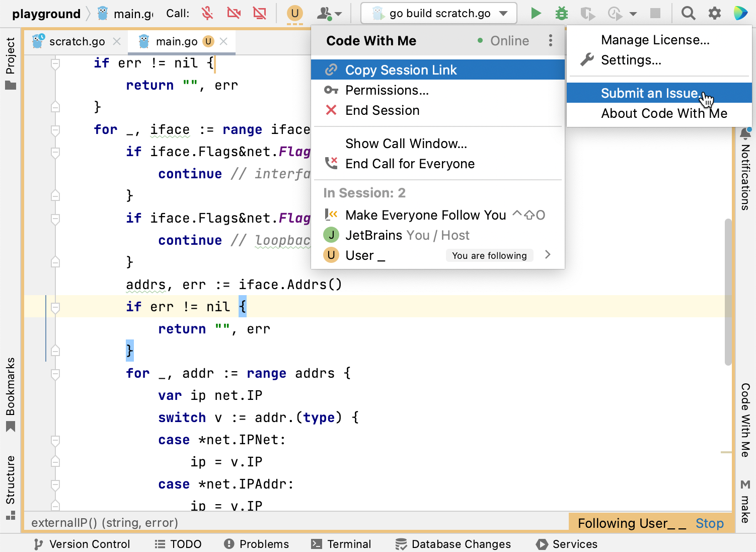Open Permissions... menu item
Viewport: 756px width, 552px height.
[438, 90]
